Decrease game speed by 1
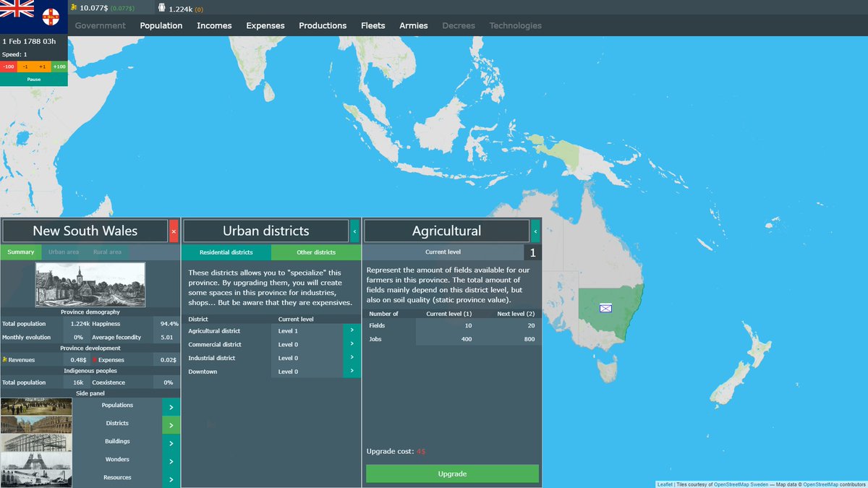 25,67
